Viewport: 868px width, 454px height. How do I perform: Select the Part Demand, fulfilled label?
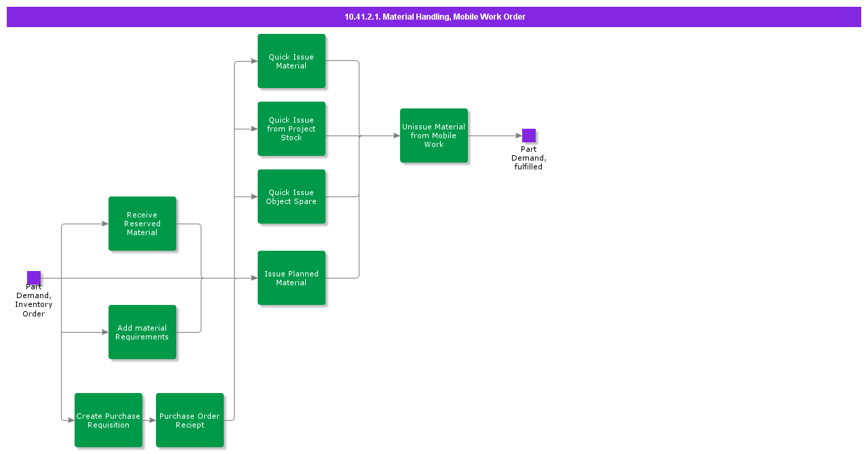[x=528, y=158]
